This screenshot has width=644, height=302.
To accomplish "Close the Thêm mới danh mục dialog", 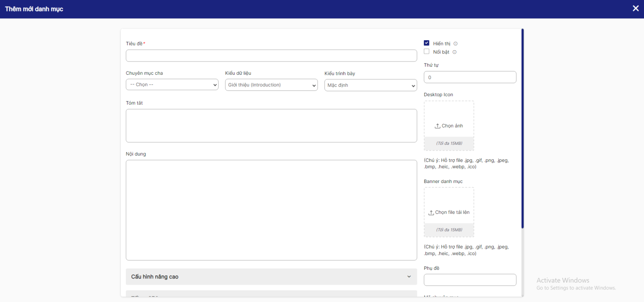I will [x=636, y=8].
